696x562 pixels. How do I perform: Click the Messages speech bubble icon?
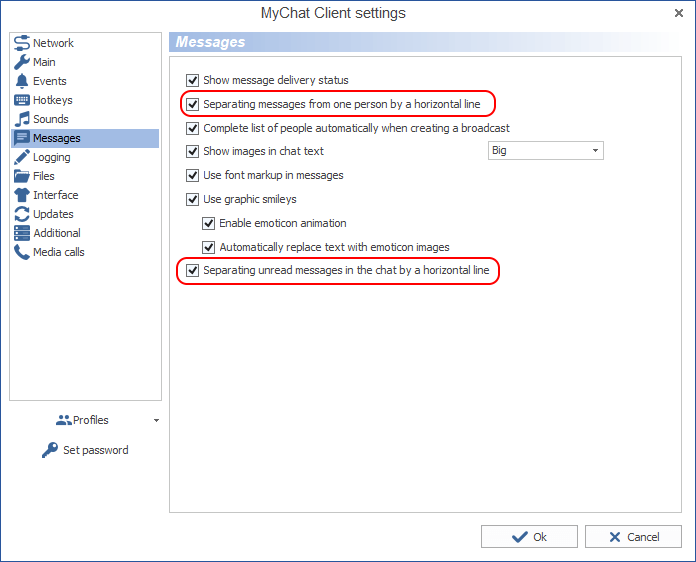[x=21, y=138]
